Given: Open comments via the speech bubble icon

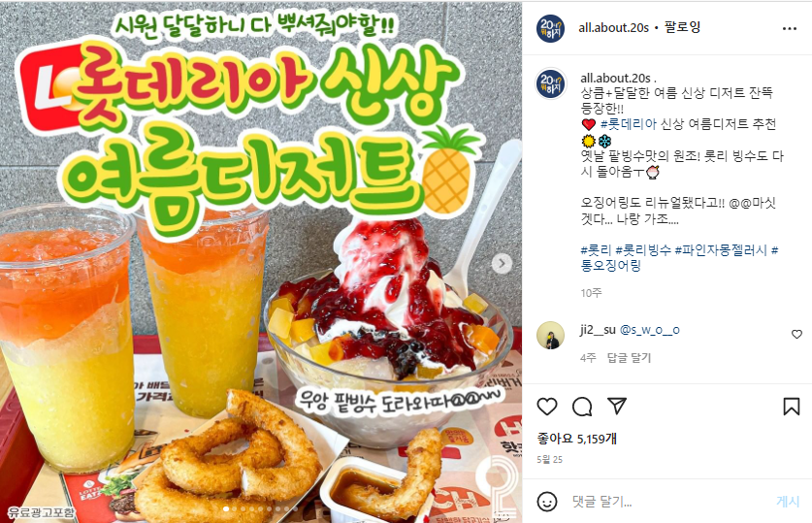Looking at the screenshot, I should (582, 407).
